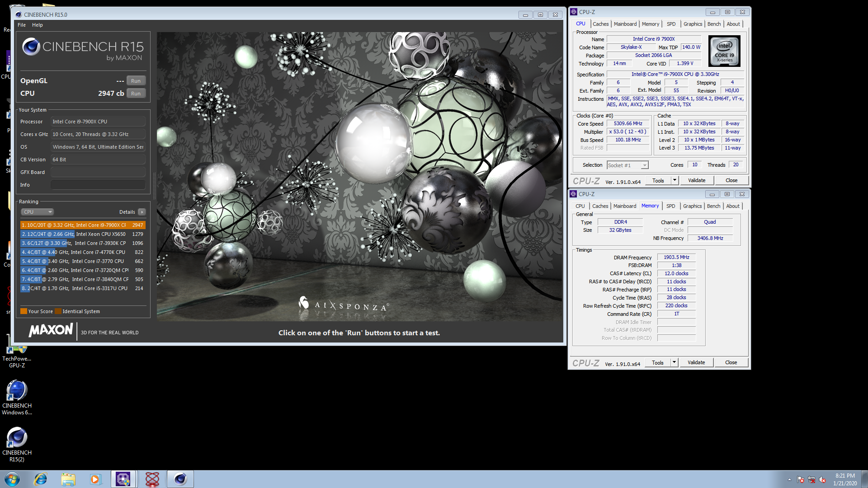This screenshot has height=488, width=868.
Task: Click the MAXON logo in Cinebench footer
Action: coord(51,330)
